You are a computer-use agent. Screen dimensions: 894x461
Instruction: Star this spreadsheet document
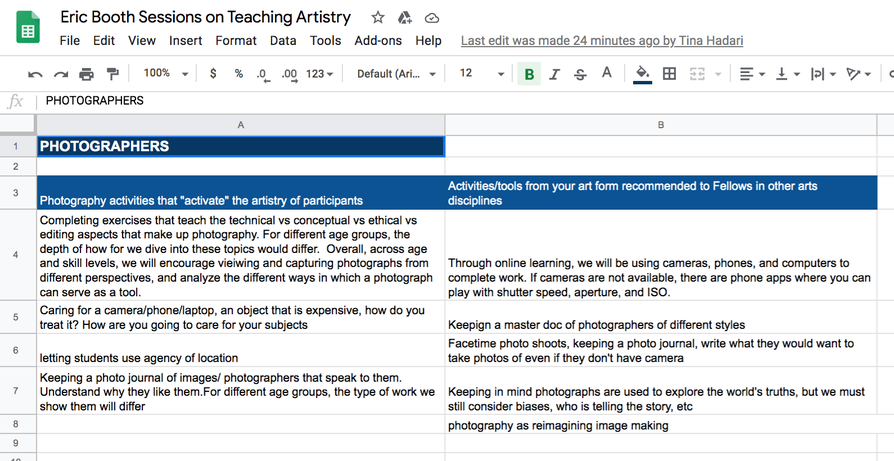(377, 18)
